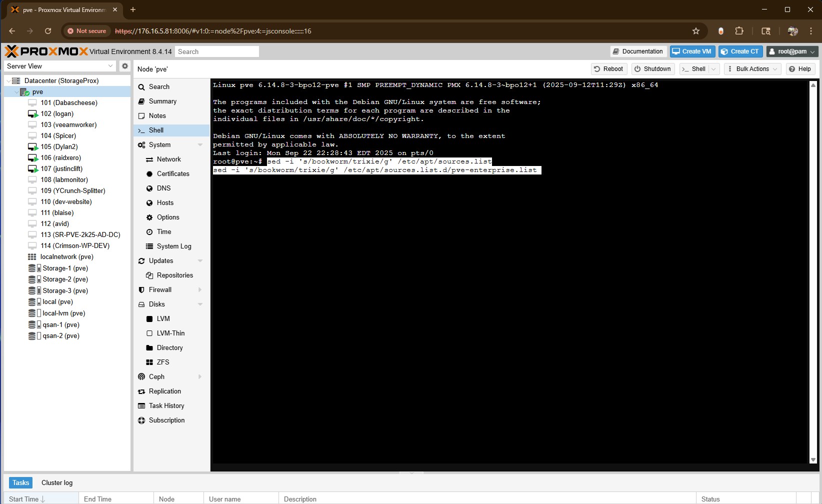This screenshot has height=504, width=822.
Task: Expand the Bulk Actions dropdown
Action: click(x=752, y=69)
